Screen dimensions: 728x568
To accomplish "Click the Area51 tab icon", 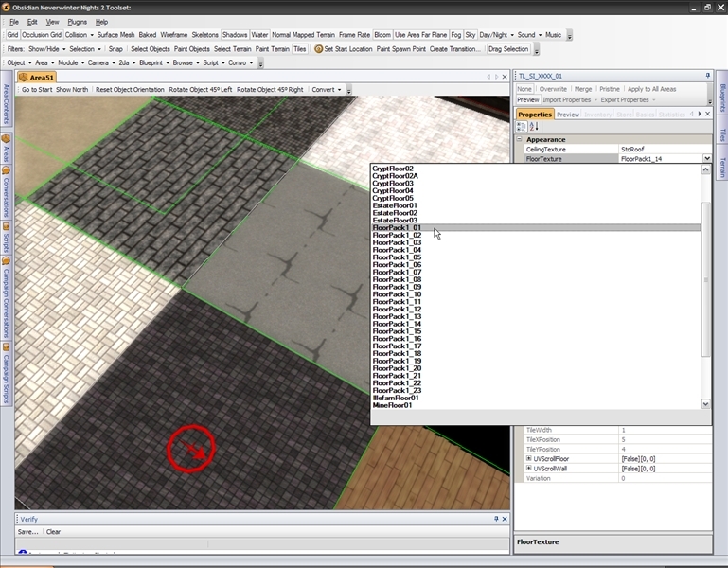I will pyautogui.click(x=24, y=76).
